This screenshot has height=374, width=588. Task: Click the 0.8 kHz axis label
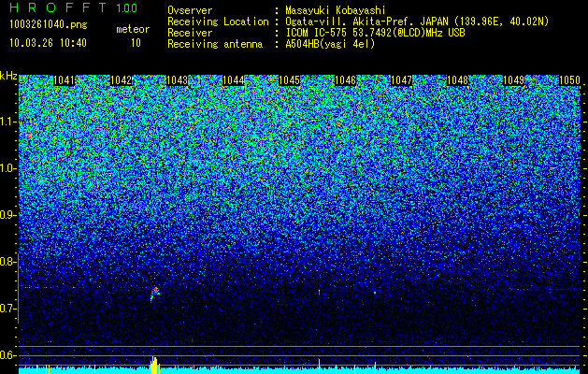pos(7,262)
